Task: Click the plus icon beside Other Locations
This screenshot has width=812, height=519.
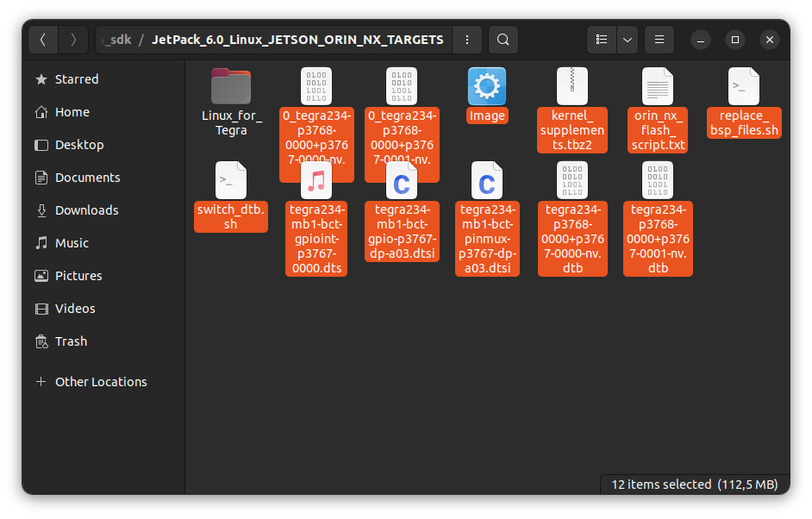Action: [41, 382]
